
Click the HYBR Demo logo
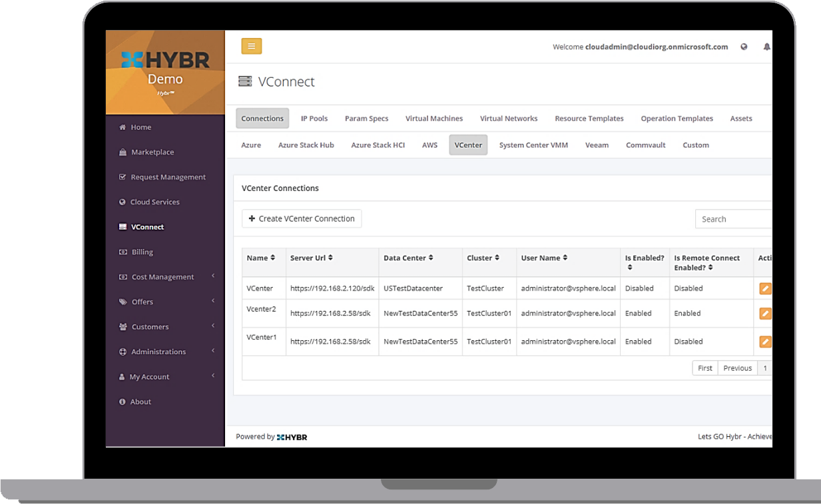click(165, 72)
